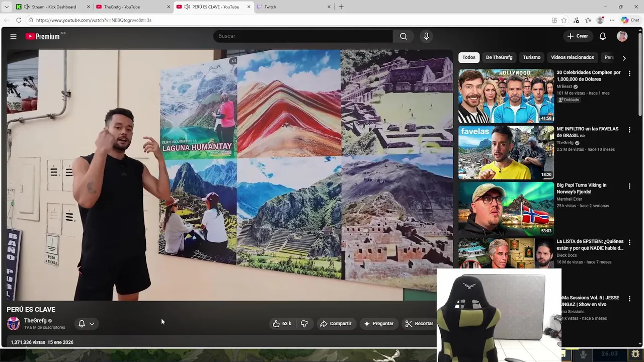Viewport: 644px width, 362px height.
Task: Open options for Sessions Vol. 5 video
Action: click(x=629, y=299)
